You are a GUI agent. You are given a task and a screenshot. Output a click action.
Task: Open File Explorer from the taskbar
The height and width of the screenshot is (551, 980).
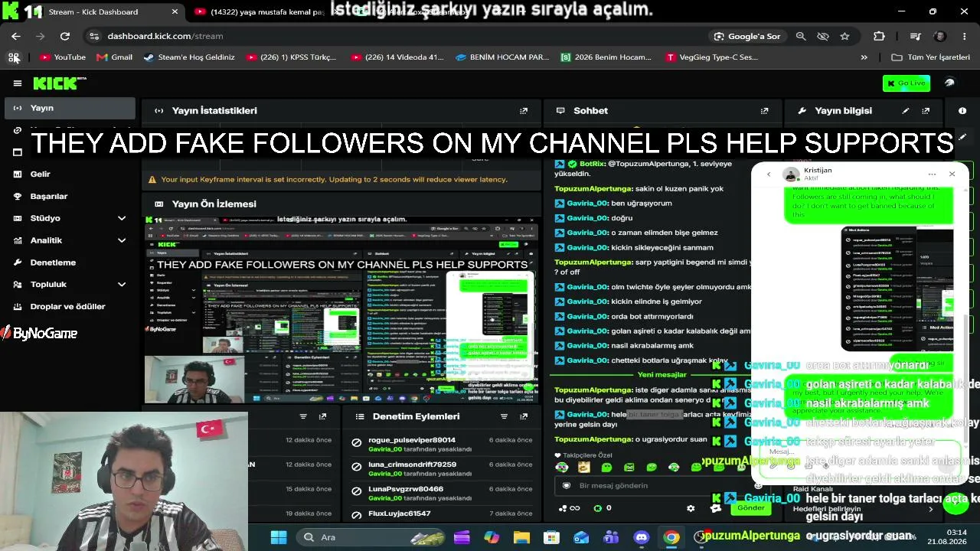(521, 537)
